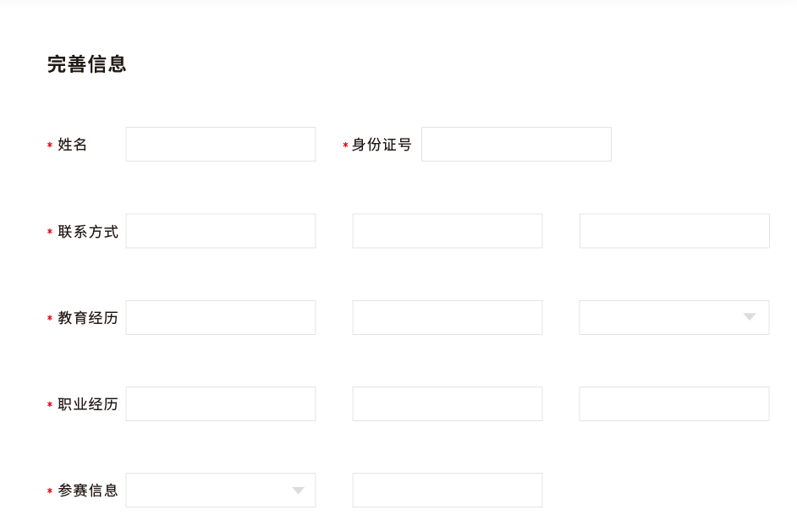Click the 身份证号 field label
The height and width of the screenshot is (532, 797).
click(382, 145)
